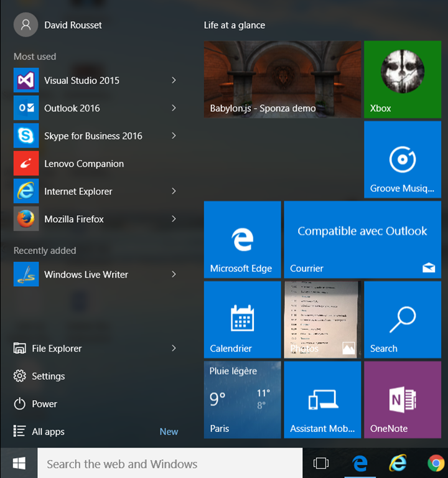Click Life at a glance group title
The width and height of the screenshot is (448, 478).
[235, 25]
